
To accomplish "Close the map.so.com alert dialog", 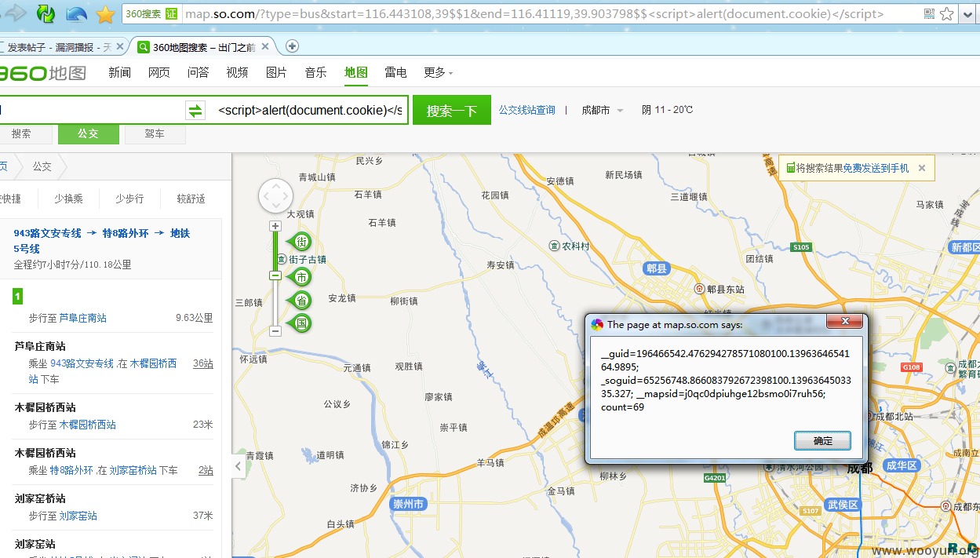I will [x=845, y=322].
